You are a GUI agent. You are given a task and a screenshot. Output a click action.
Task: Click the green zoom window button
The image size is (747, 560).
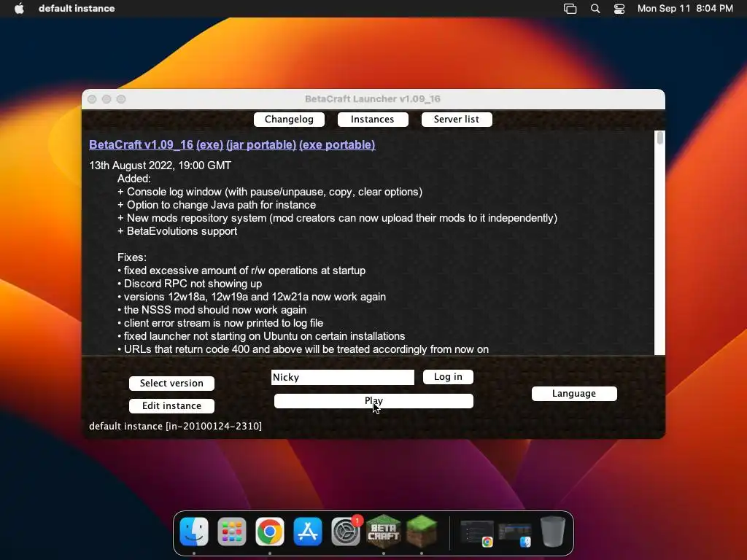click(121, 99)
